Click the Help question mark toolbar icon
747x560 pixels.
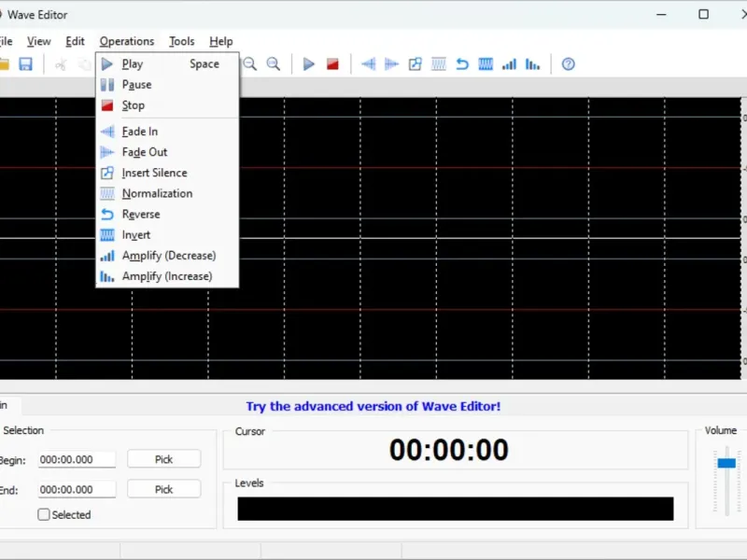click(x=568, y=64)
